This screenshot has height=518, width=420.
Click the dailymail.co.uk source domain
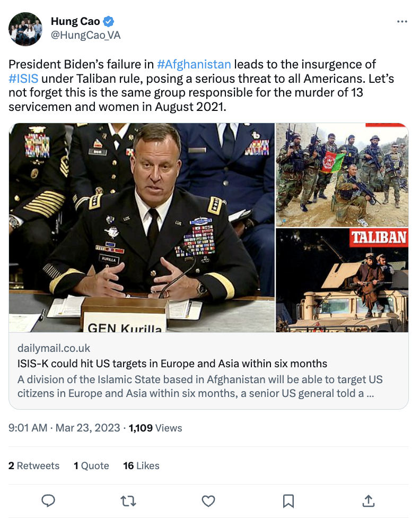54,348
